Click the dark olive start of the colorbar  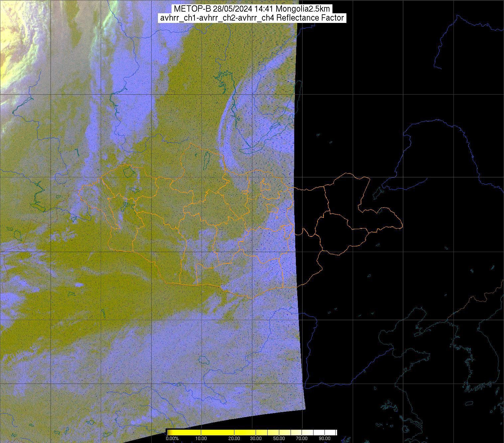tap(169, 432)
